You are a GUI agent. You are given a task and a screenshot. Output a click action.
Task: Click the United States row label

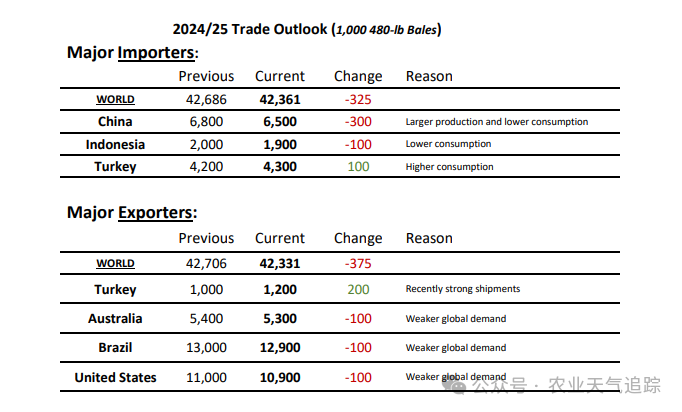point(115,378)
